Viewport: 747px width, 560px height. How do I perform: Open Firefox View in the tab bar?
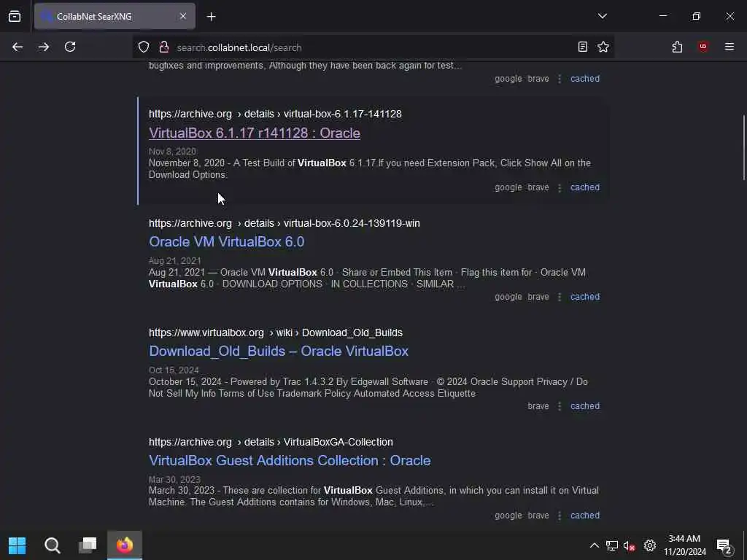tap(15, 16)
